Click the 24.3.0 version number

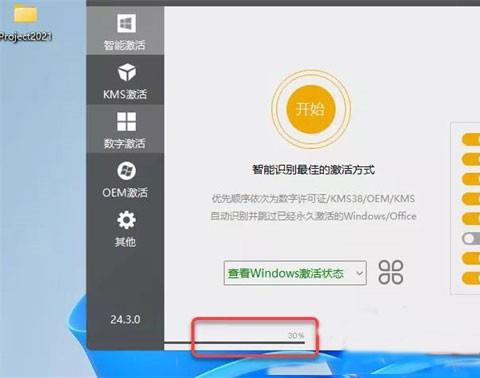click(x=125, y=320)
